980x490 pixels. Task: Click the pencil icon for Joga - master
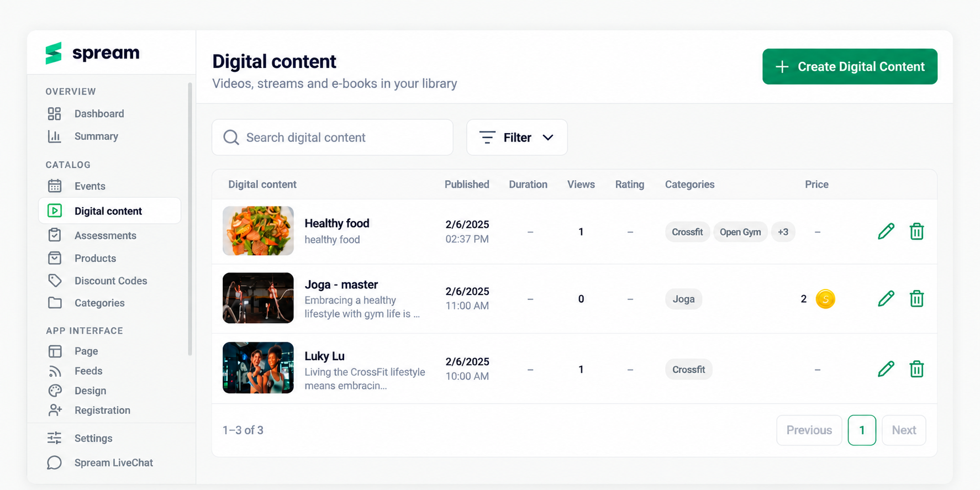(x=886, y=299)
